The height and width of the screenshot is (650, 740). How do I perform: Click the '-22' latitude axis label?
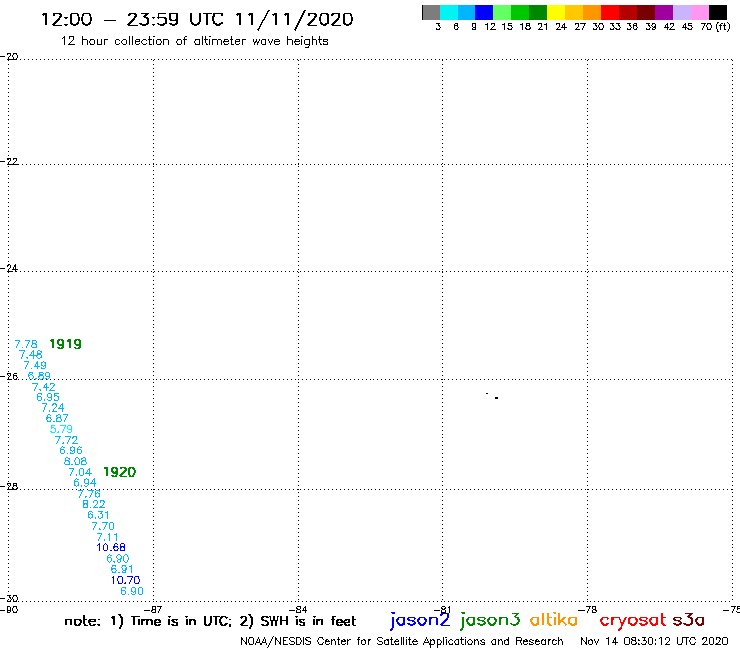click(9, 161)
